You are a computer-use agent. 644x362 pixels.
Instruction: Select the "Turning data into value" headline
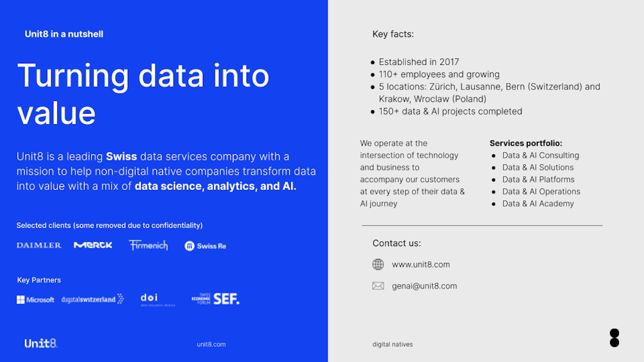[x=143, y=94]
